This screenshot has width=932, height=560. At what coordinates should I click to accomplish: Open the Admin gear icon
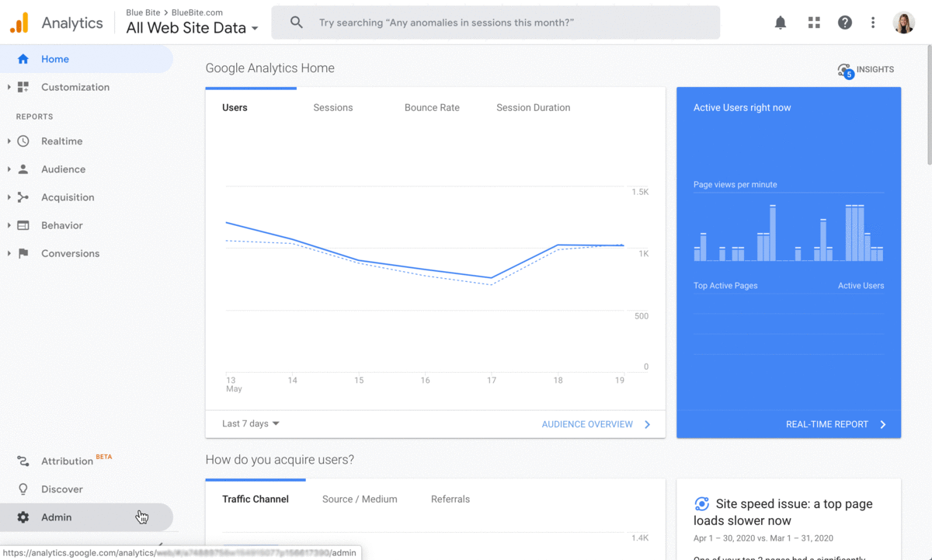point(24,517)
